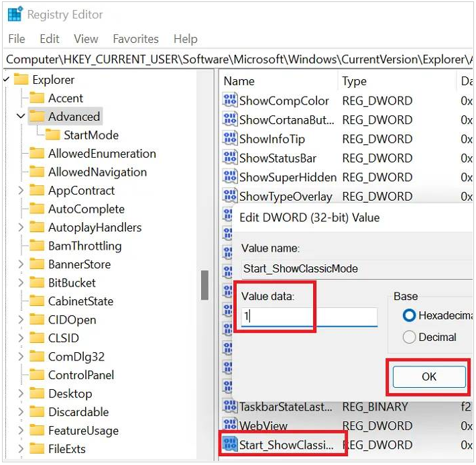Select the ShowTypeOverlay value icon

pyautogui.click(x=230, y=196)
